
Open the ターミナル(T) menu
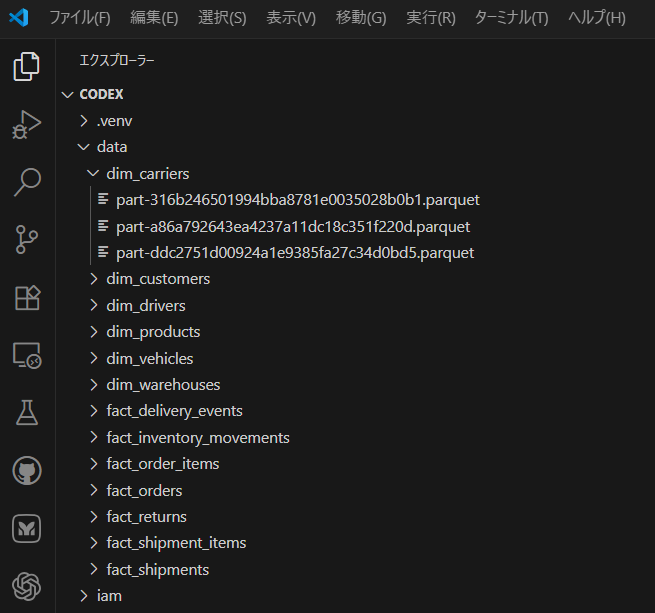[511, 18]
